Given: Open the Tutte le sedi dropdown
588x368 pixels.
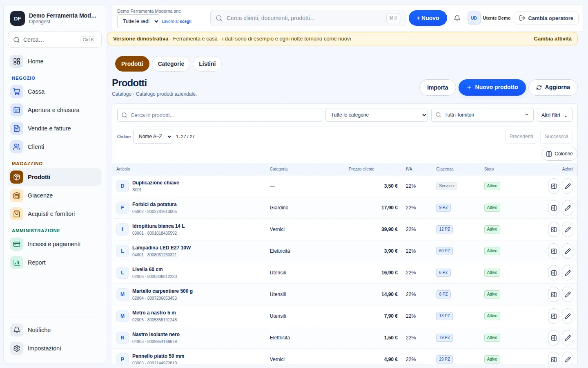Looking at the screenshot, I should tap(138, 21).
